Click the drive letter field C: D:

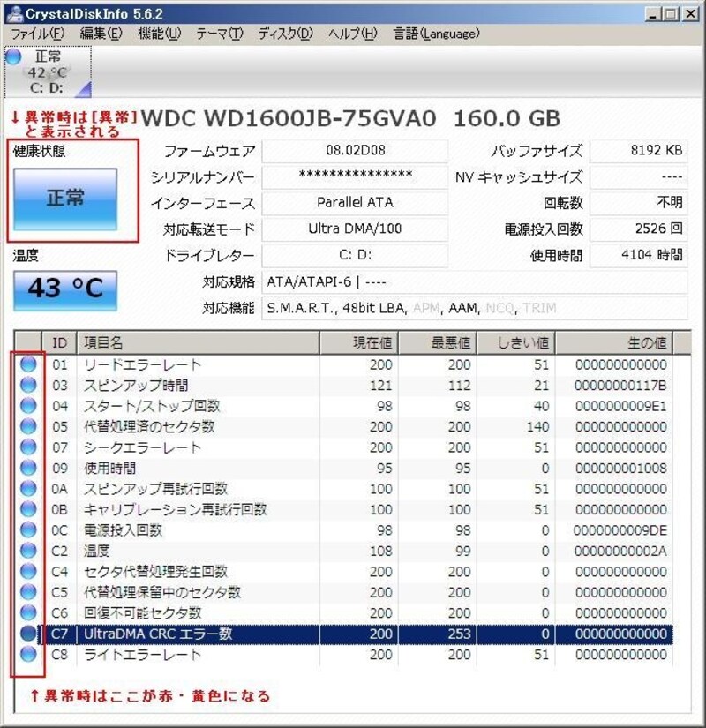[x=355, y=255]
